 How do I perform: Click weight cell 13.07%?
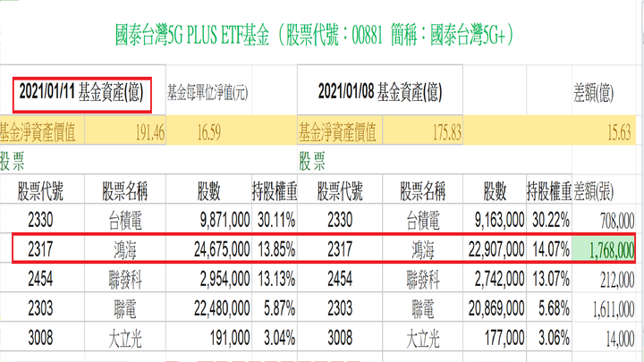(551, 279)
